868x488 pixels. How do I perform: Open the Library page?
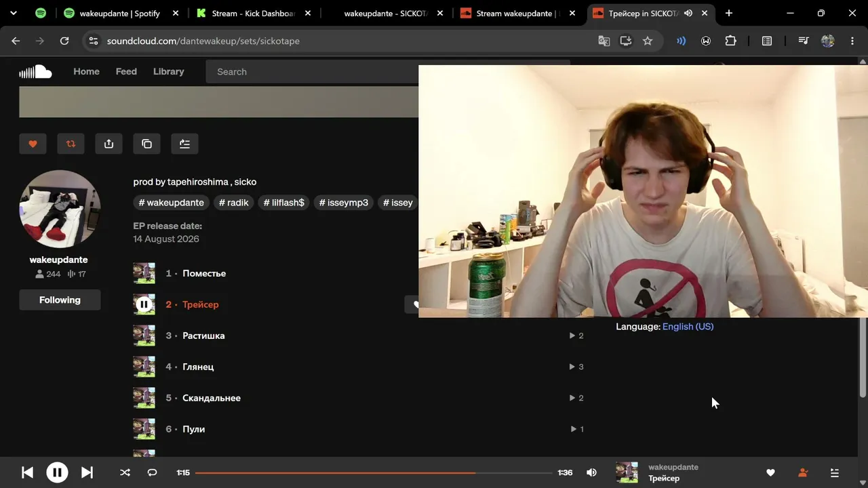(x=168, y=71)
